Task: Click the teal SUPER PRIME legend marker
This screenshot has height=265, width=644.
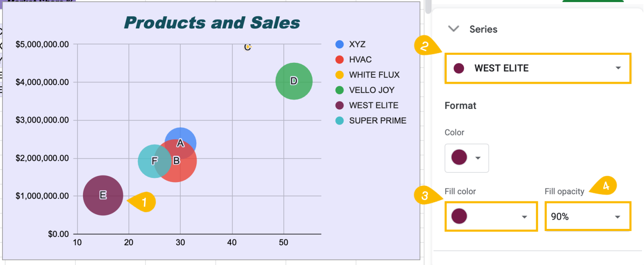Action: pos(340,120)
